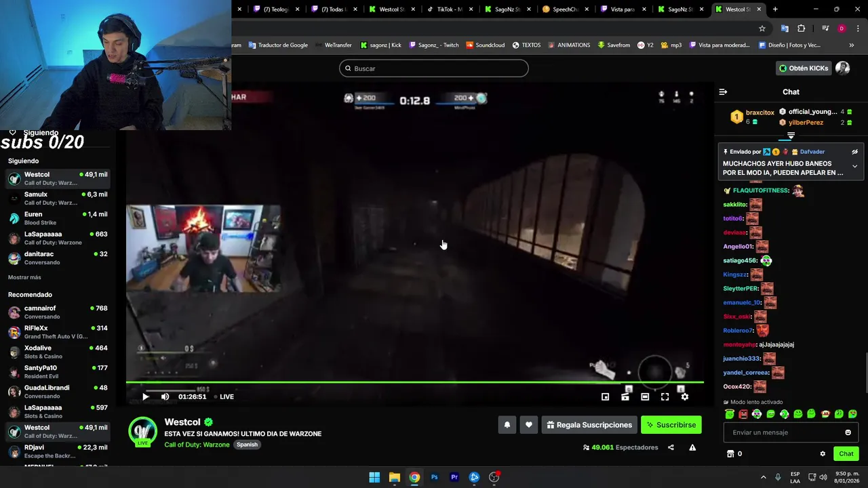Open LaSapaaaaa channel in Siguiendo list

point(58,238)
